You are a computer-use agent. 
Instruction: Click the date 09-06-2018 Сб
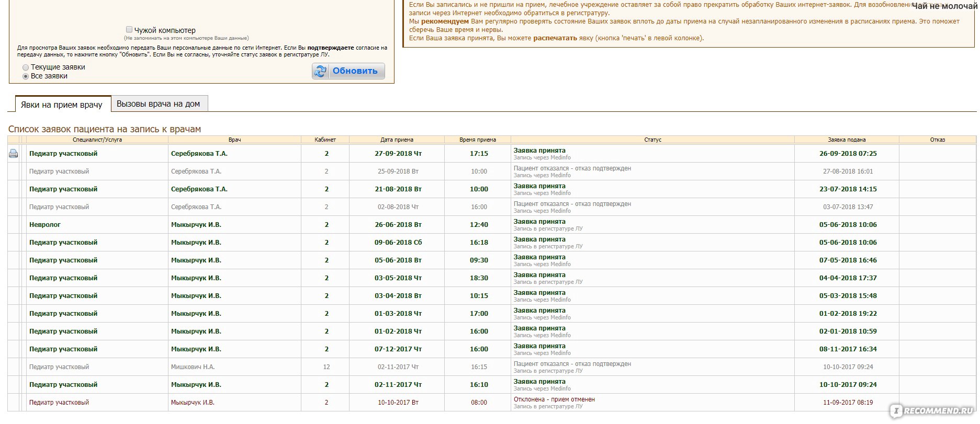point(398,243)
